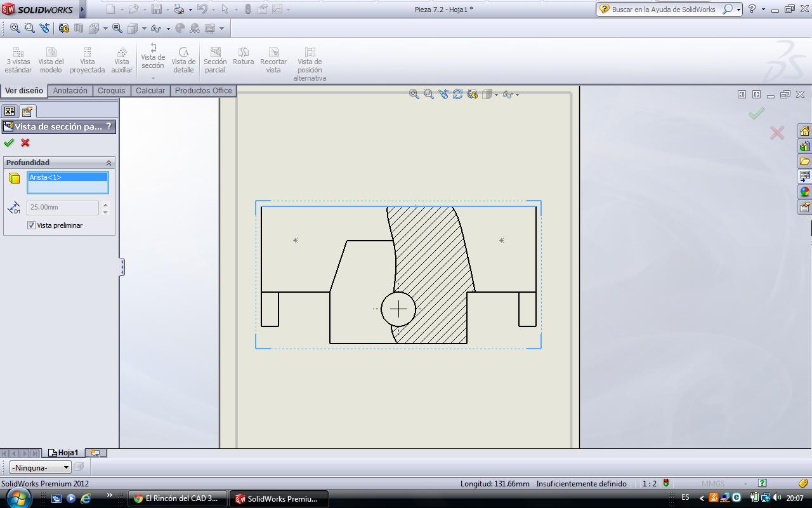
Task: Click the green check to accept section
Action: [x=9, y=143]
